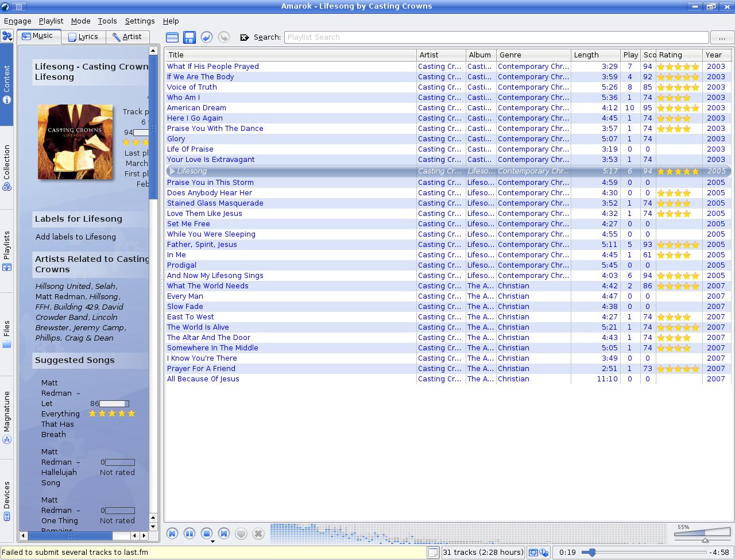
Task: Toggle repeat mode in status bar
Action: [x=533, y=553]
